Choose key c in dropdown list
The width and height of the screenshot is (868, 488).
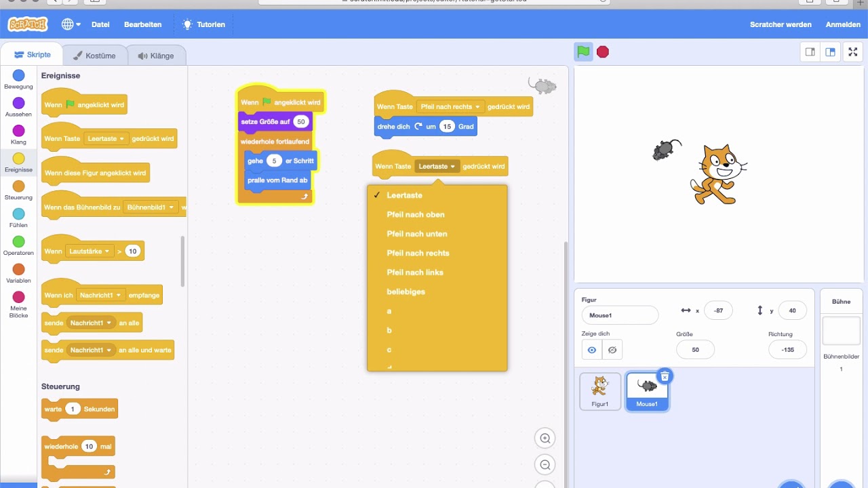coord(437,350)
